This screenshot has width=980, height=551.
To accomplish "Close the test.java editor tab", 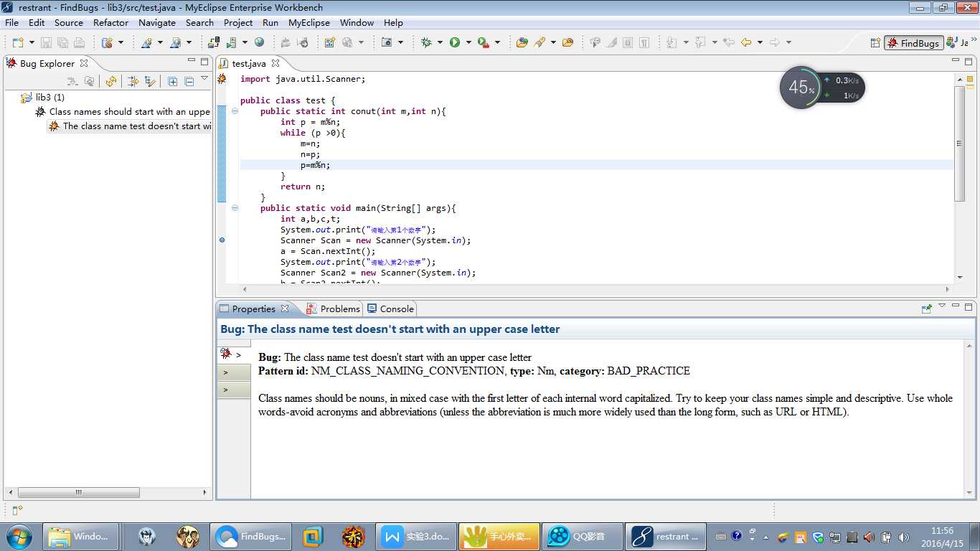I will tap(275, 63).
